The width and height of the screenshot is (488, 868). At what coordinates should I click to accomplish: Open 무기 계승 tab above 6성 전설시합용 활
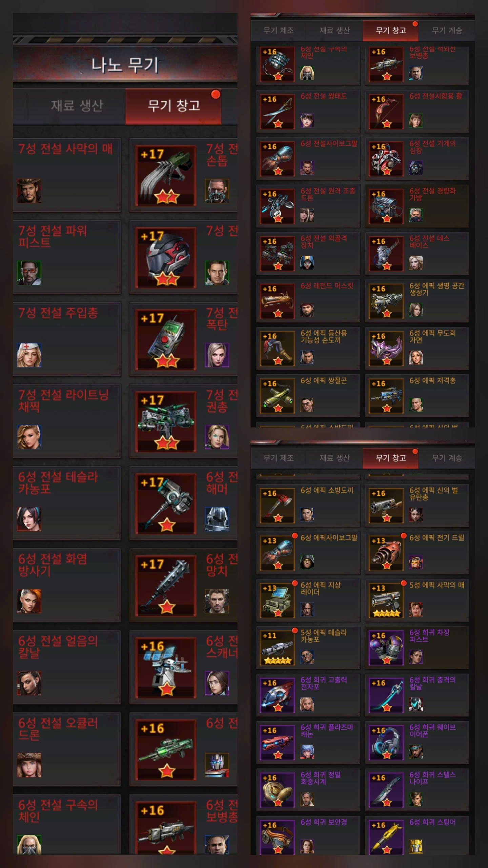click(447, 31)
